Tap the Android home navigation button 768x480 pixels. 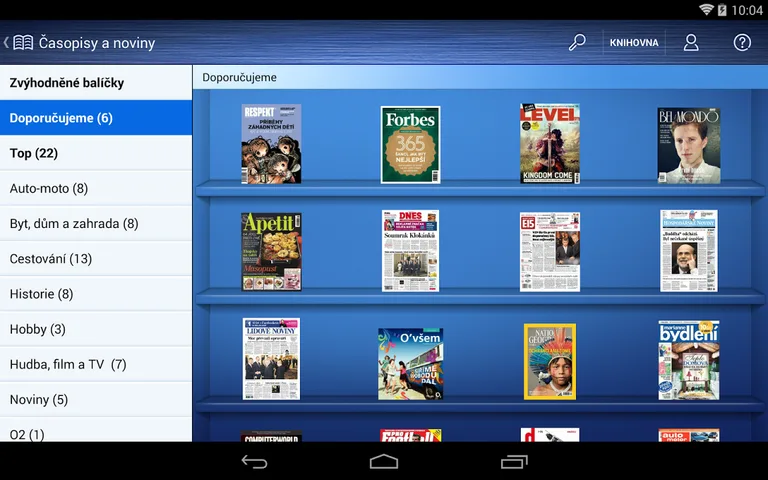384,461
